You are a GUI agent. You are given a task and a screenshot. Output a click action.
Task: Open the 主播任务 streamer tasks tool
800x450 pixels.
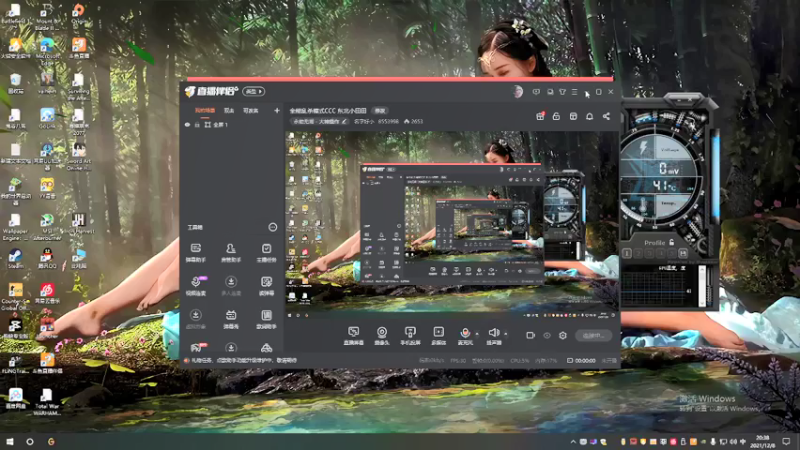266,253
